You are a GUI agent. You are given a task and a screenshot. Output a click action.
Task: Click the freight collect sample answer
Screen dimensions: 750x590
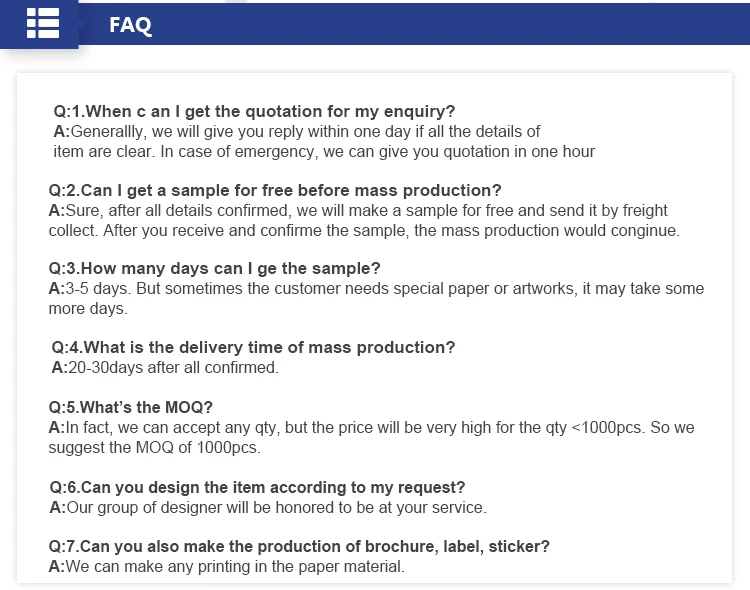pyautogui.click(x=364, y=220)
